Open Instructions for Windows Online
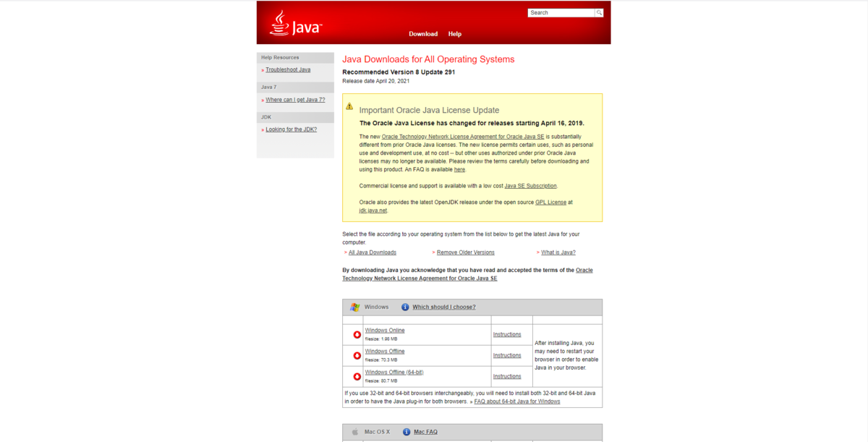868x442 pixels. point(507,334)
